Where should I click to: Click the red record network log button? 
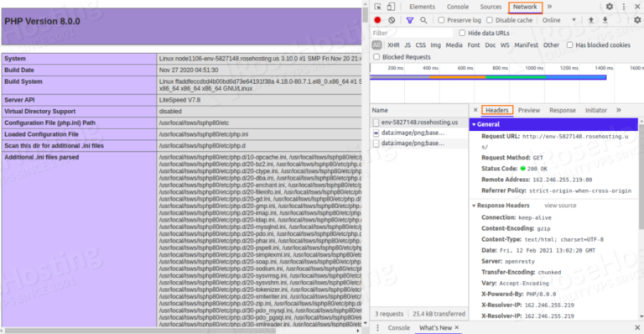pos(377,19)
